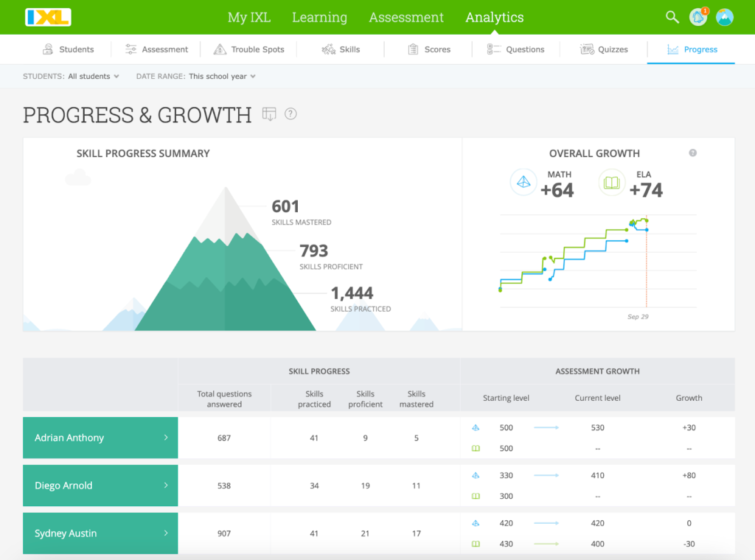Click the Total questions answered column header
The height and width of the screenshot is (560, 755).
[224, 399]
